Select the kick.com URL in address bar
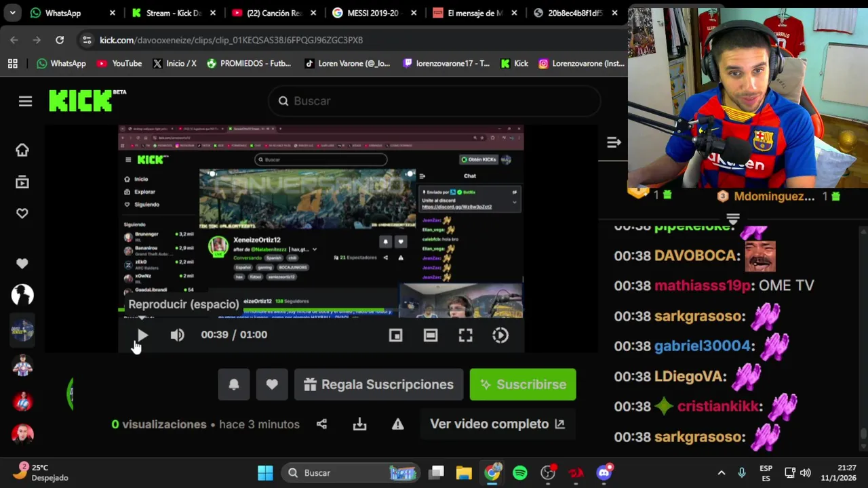Viewport: 868px width, 488px height. click(x=231, y=40)
